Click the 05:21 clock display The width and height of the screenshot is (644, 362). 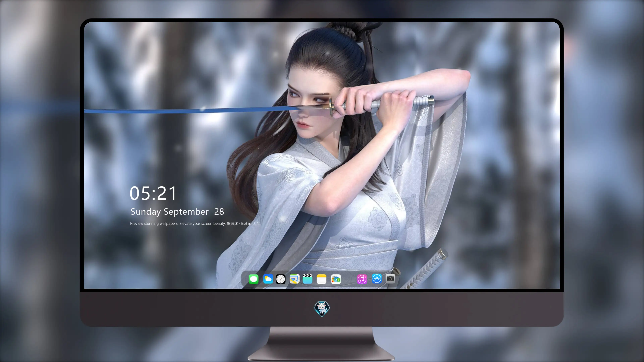click(153, 193)
